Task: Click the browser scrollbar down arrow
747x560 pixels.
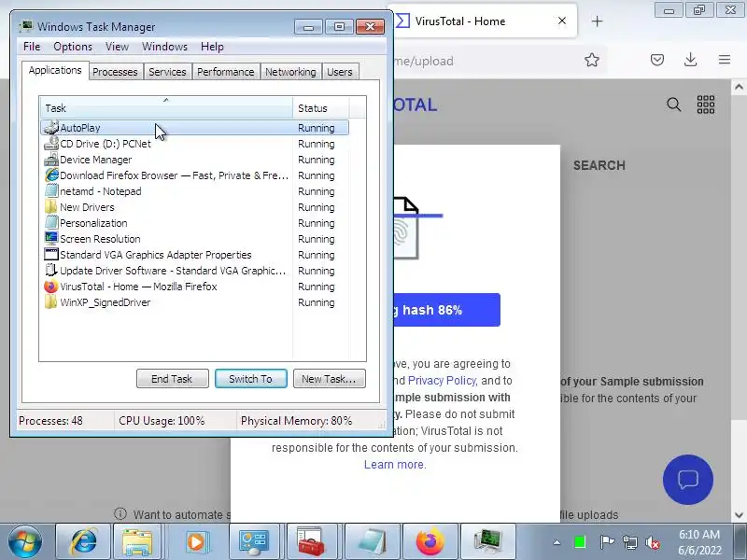Action: 739,515
